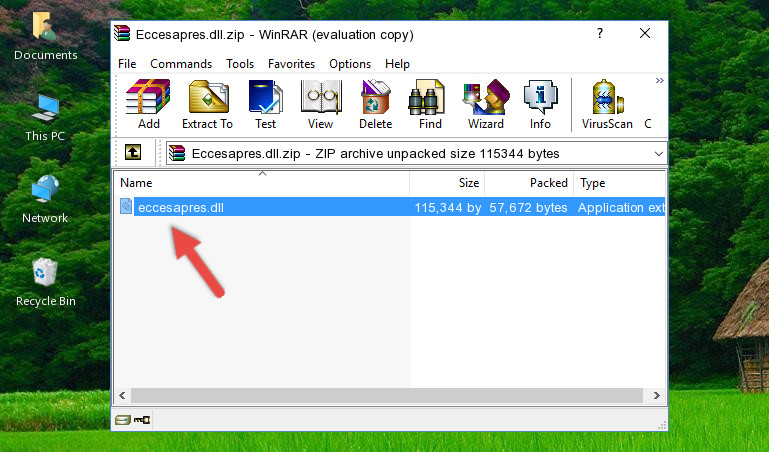Click the Extract To toolbar icon

[x=207, y=104]
